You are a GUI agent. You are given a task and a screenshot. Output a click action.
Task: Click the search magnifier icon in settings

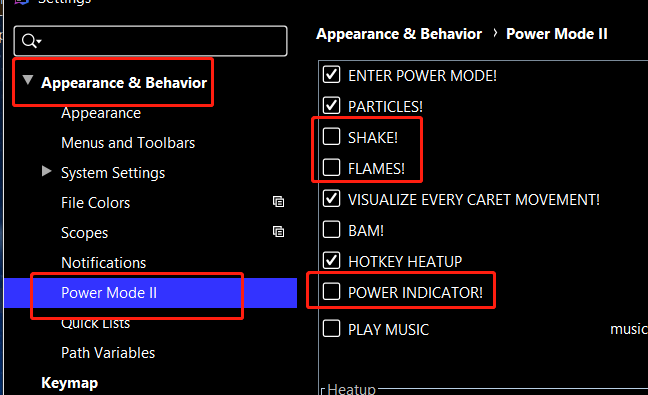coord(31,41)
